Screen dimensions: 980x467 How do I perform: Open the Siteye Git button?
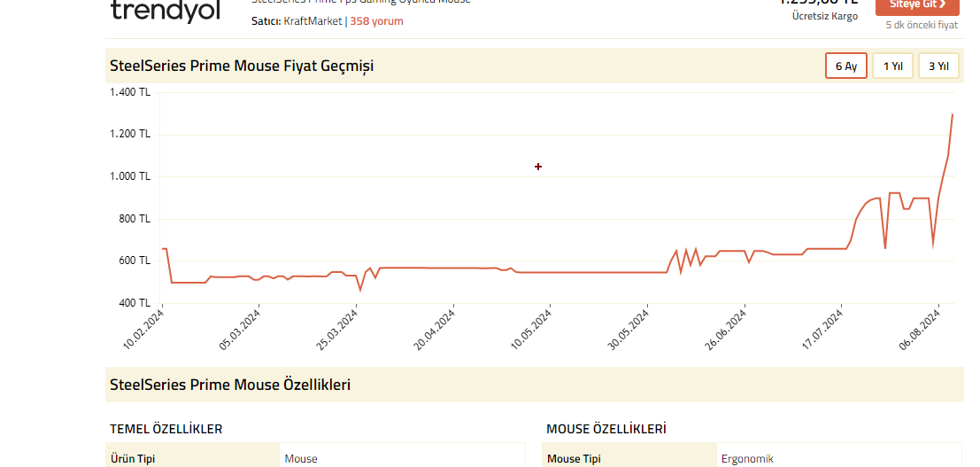click(917, 5)
